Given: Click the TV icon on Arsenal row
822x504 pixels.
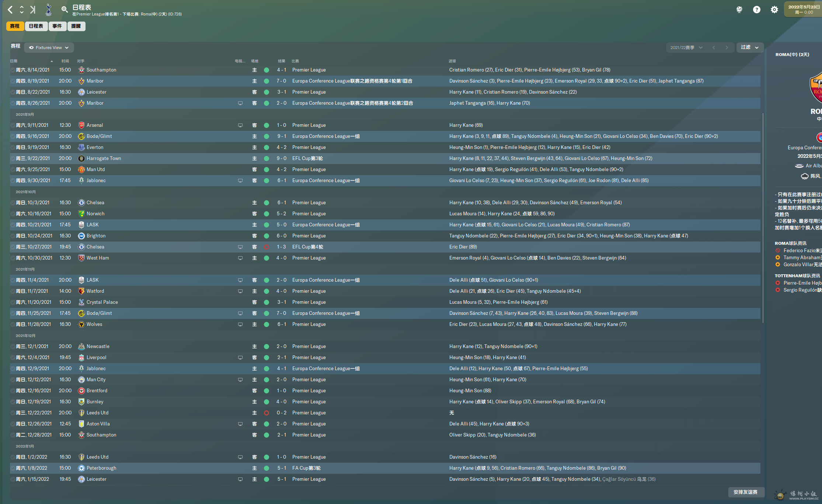Looking at the screenshot, I should 240,125.
